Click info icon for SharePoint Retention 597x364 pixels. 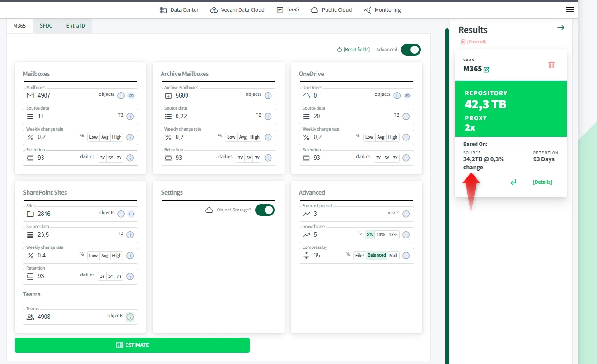130,276
